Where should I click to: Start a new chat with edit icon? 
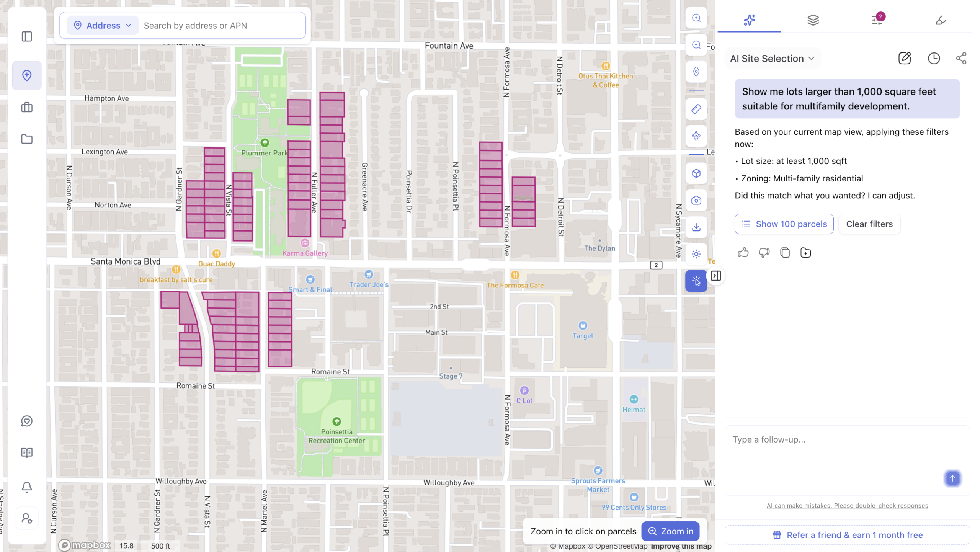tap(904, 58)
